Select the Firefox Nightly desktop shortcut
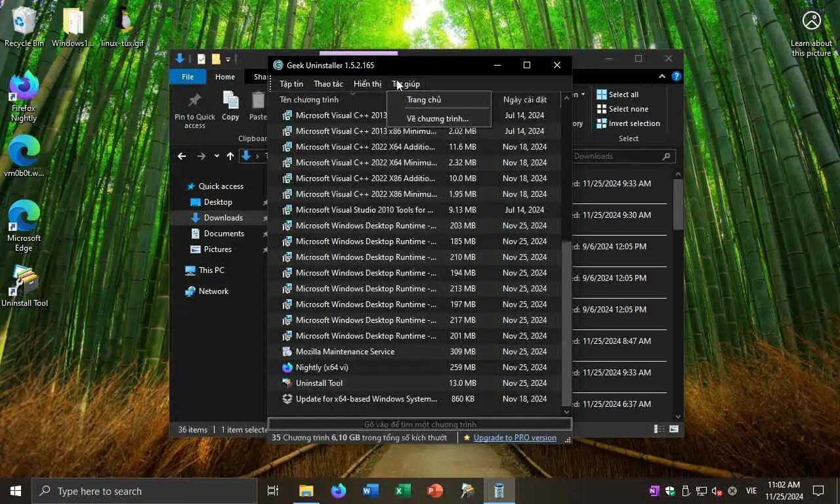840x504 pixels. pyautogui.click(x=24, y=96)
